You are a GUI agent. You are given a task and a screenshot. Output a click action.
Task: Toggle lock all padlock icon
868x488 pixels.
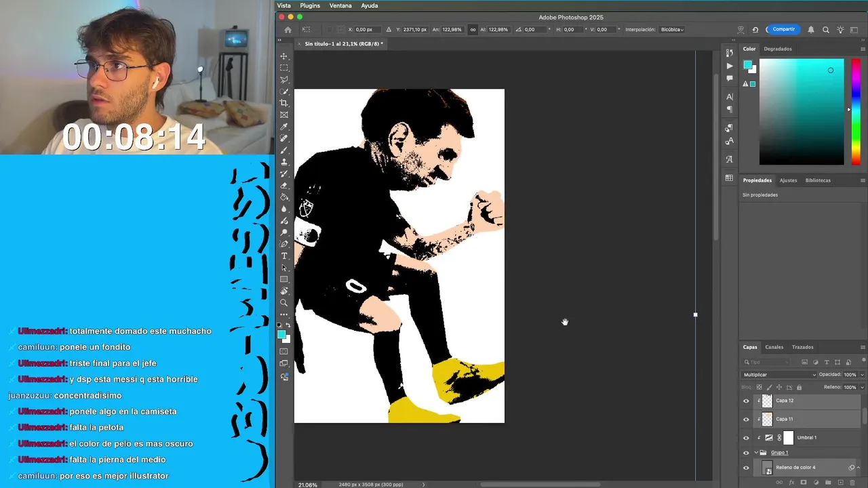(799, 387)
